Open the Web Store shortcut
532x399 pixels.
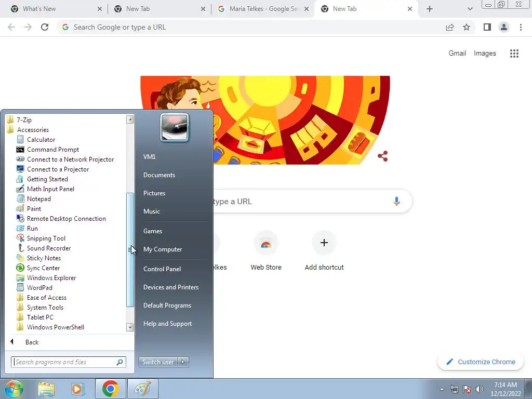(x=266, y=251)
